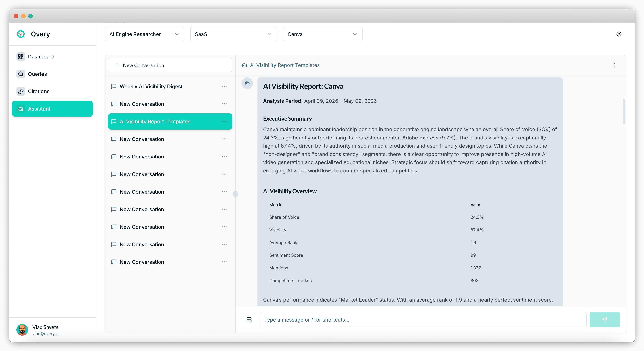Click the Mentions value 1,377

click(x=475, y=268)
